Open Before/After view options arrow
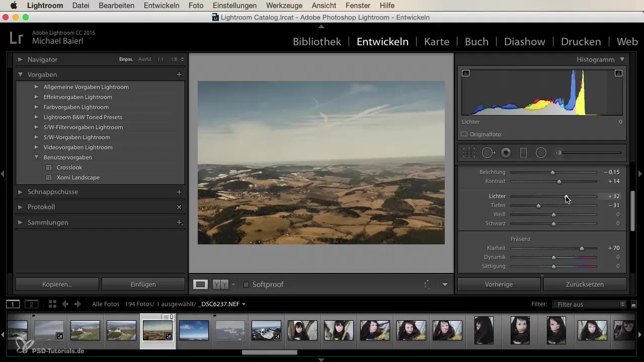Screen dimensions: 644x362 pos(233,285)
